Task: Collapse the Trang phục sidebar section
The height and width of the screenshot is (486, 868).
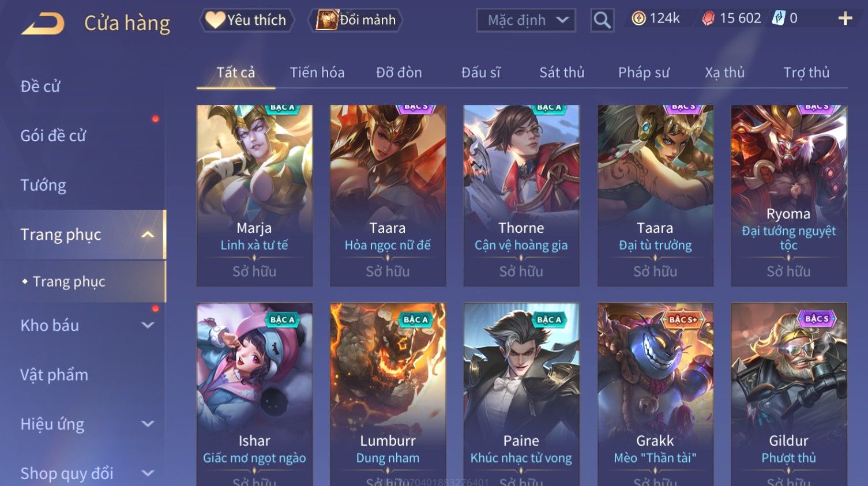Action: (x=148, y=235)
